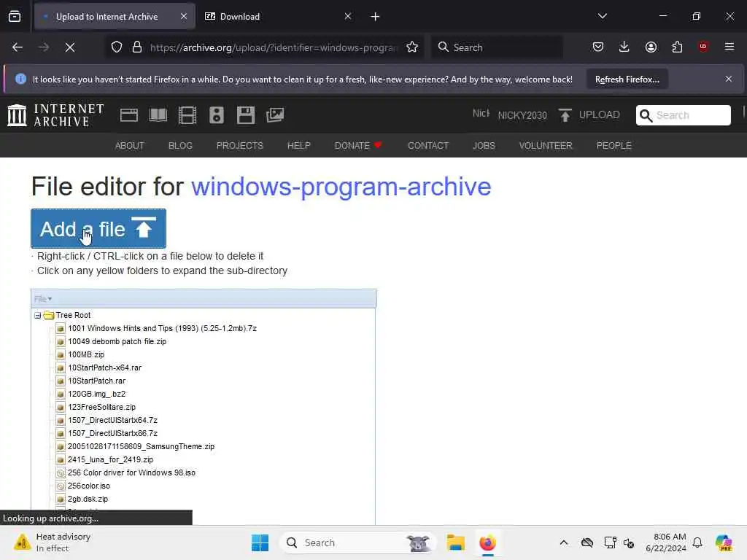Viewport: 747px width, 560px height.
Task: Open the Audio speaker icon
Action: click(x=216, y=115)
